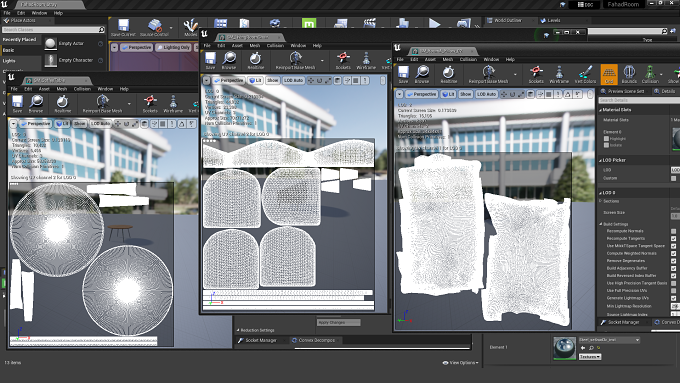Screen dimensions: 680x383
Task: Enable the Recompute Normals checkbox
Action: click(673, 231)
